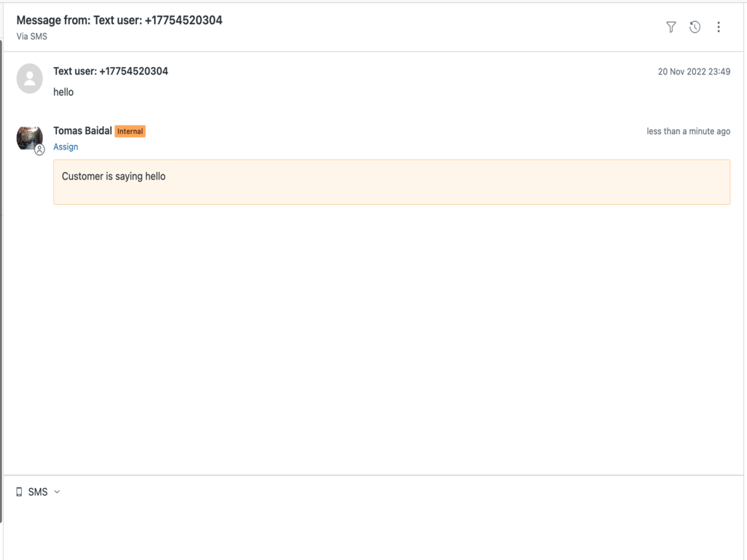Click the phone icon beside SMS

[19, 492]
